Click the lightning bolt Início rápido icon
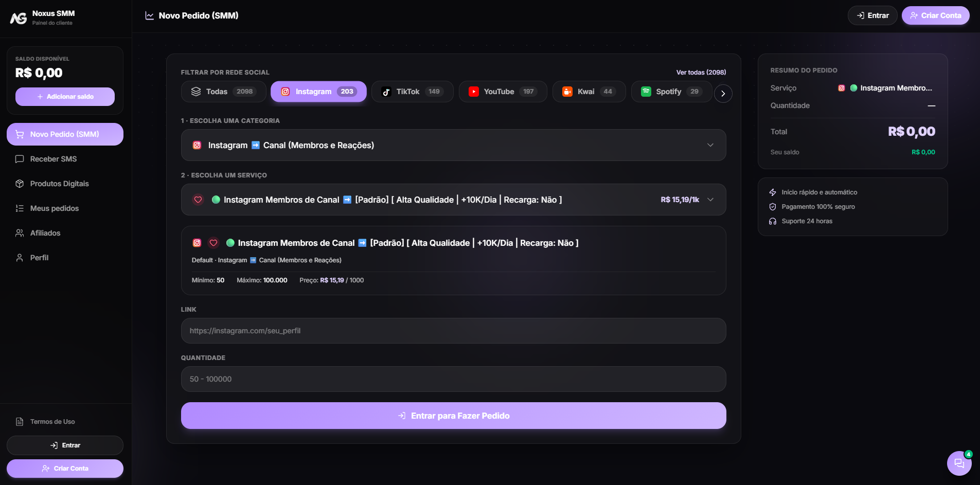 pos(773,192)
